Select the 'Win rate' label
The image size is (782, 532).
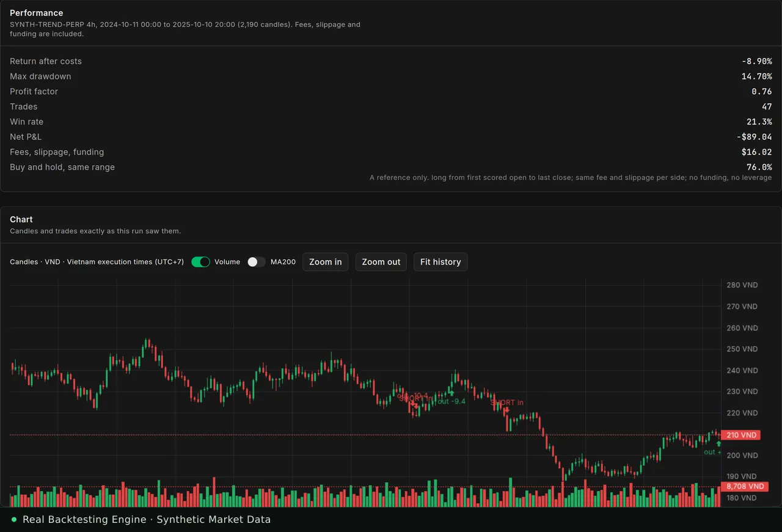pyautogui.click(x=27, y=122)
